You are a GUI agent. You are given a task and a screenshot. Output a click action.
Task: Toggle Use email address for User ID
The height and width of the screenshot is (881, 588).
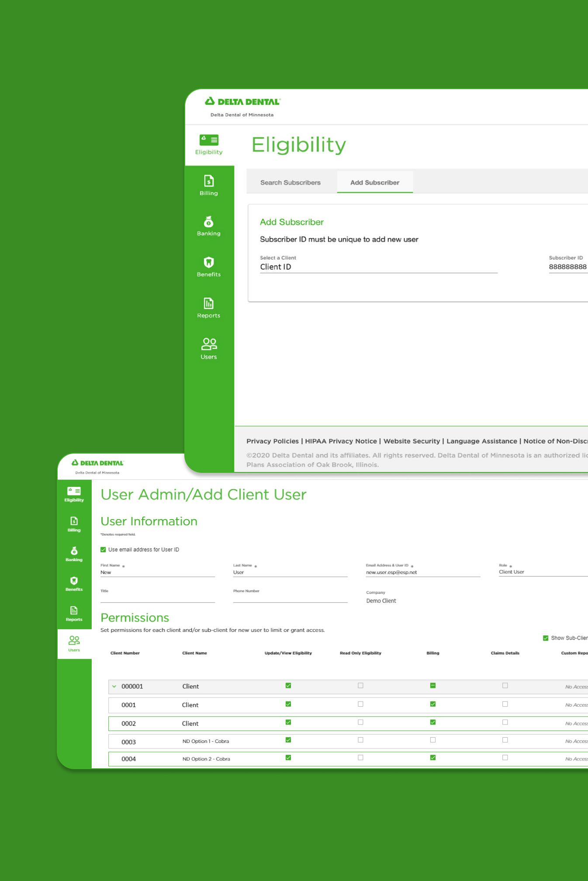pyautogui.click(x=103, y=550)
